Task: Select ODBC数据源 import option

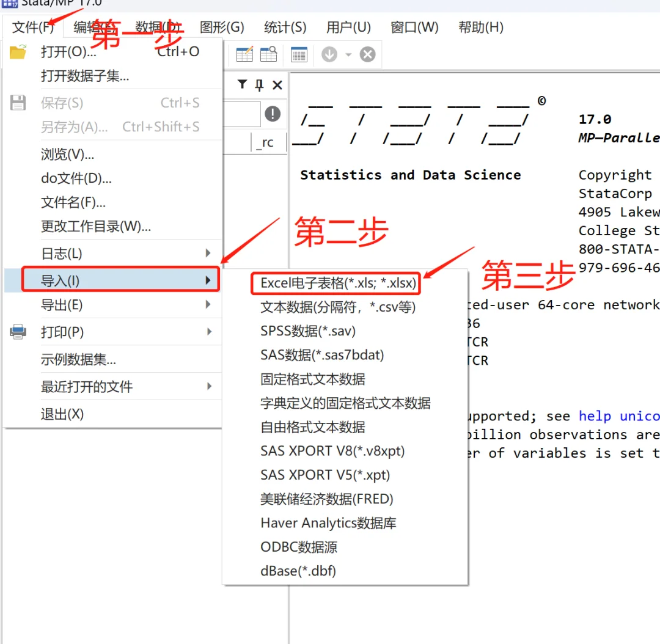Action: (x=299, y=547)
